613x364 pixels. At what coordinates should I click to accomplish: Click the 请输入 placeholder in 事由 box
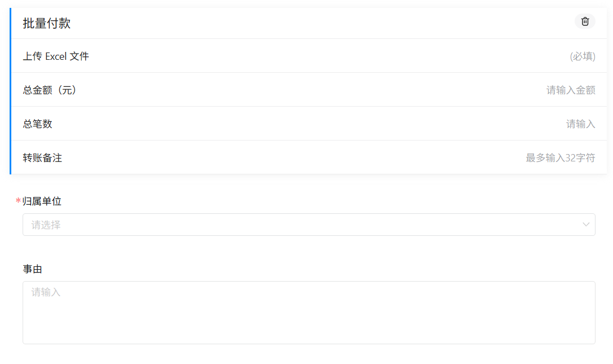click(x=46, y=292)
